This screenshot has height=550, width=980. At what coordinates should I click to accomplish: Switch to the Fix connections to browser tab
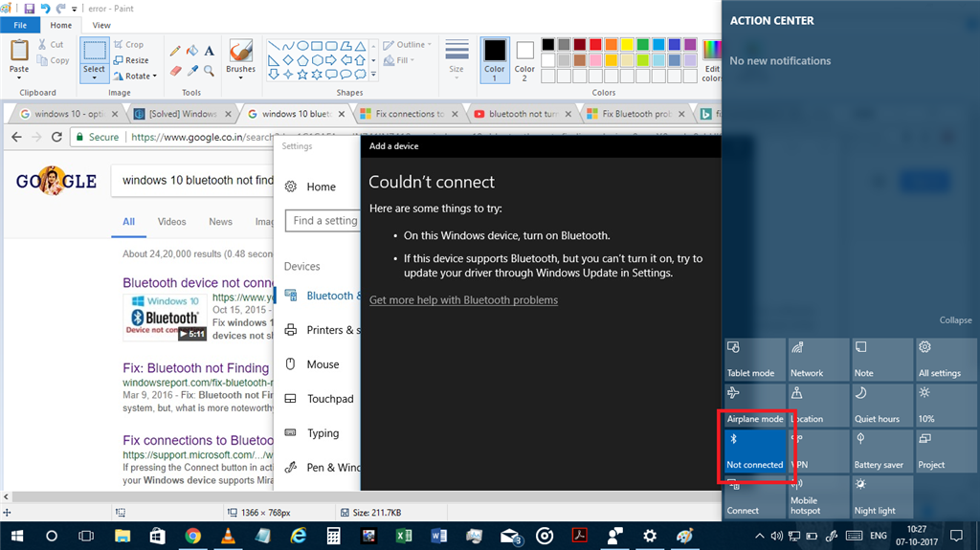[x=410, y=114]
